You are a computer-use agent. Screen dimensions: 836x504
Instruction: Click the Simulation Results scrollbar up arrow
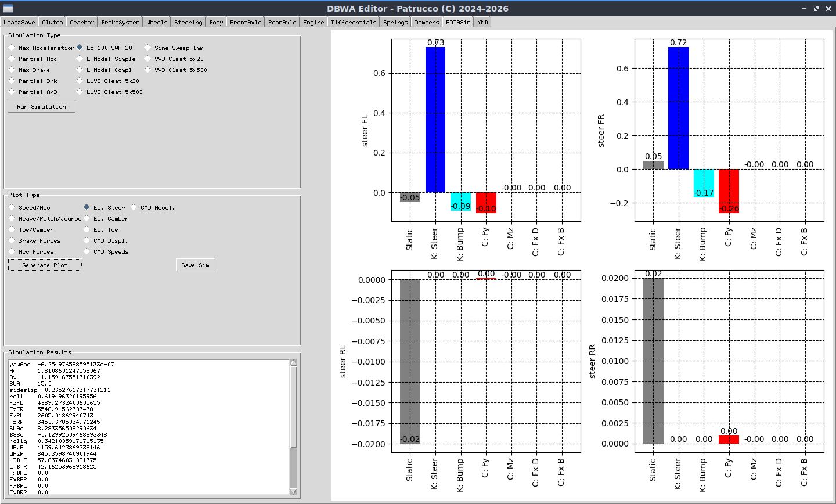tap(293, 363)
